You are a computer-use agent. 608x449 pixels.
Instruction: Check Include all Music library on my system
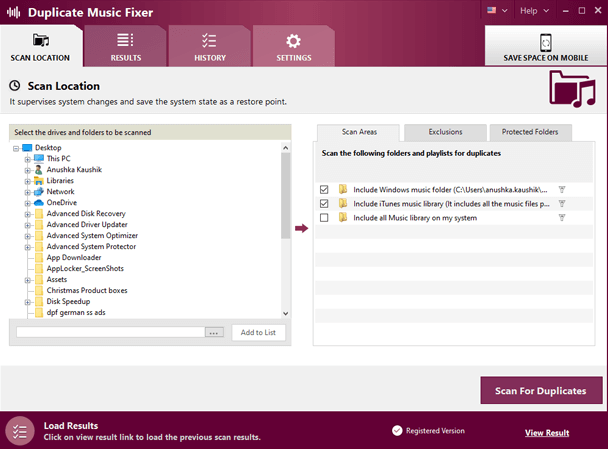(324, 218)
